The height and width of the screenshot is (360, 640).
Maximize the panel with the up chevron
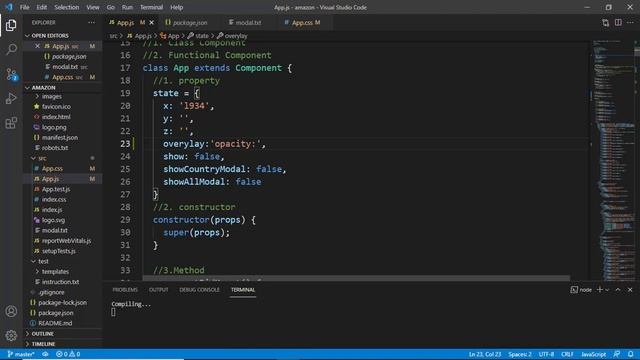[x=618, y=289]
